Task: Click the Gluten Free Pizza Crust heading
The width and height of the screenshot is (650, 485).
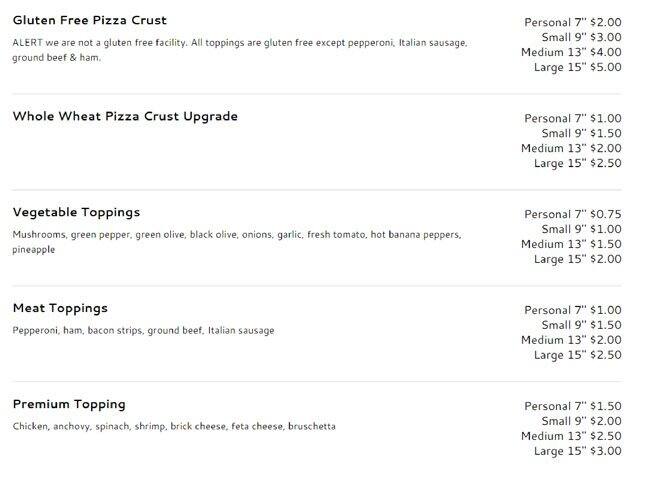Action: 89,20
